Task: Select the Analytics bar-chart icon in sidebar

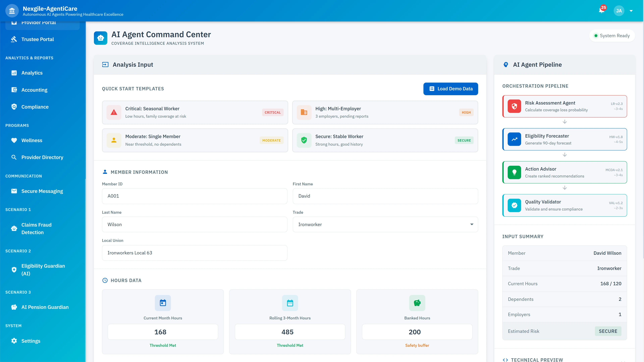Action: click(14, 73)
